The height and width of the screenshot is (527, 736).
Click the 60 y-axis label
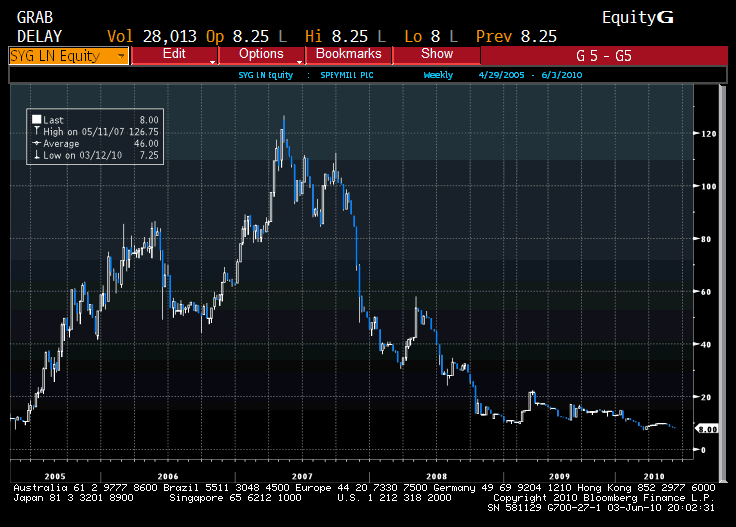pos(706,292)
